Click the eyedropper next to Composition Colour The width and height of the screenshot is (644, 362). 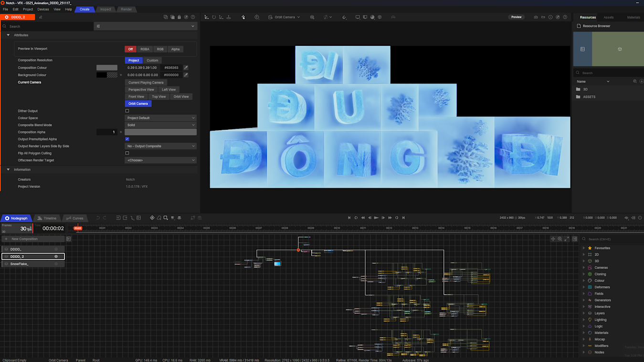point(186,68)
